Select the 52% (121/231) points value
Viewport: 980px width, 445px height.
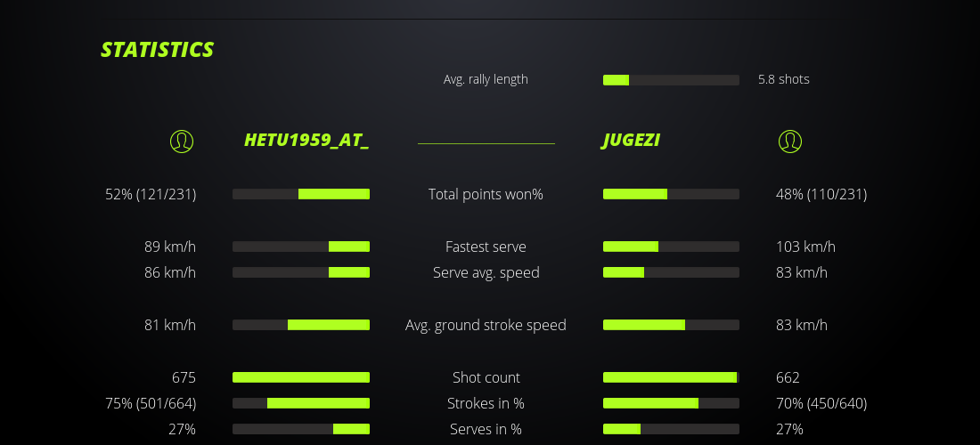[151, 194]
